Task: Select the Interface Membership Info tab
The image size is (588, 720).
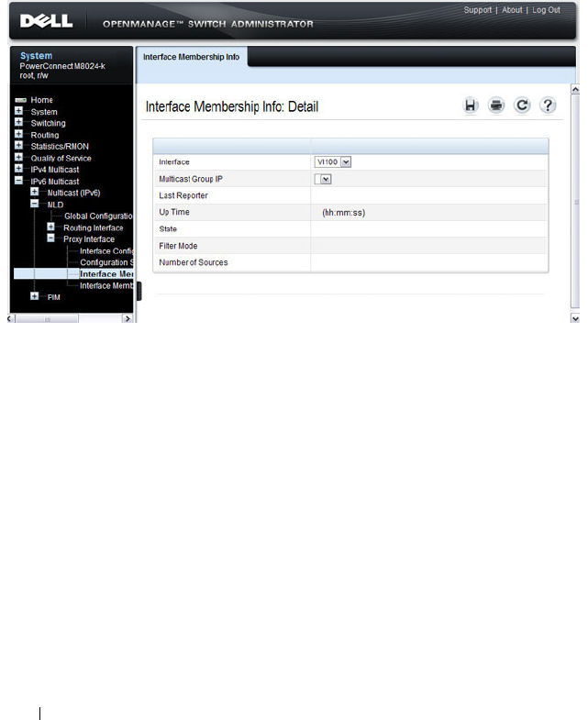Action: click(191, 57)
